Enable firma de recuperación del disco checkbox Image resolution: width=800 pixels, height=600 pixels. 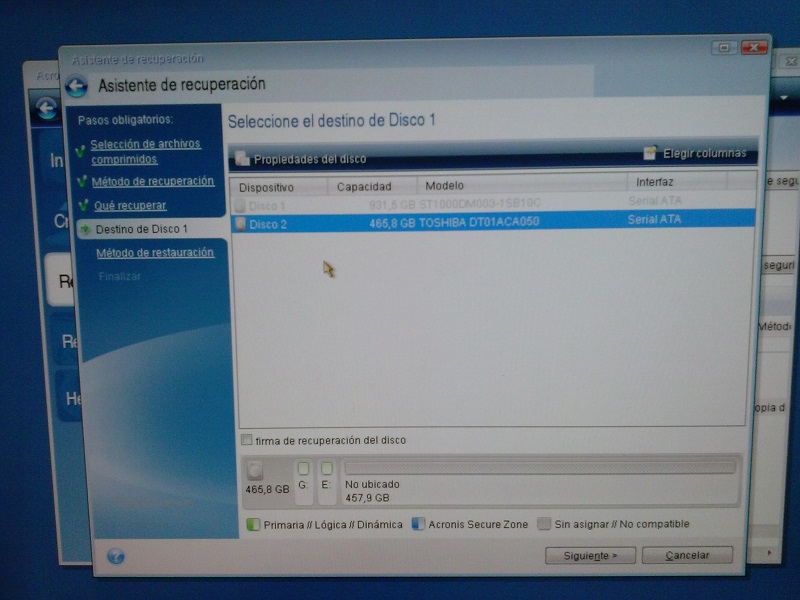point(247,440)
